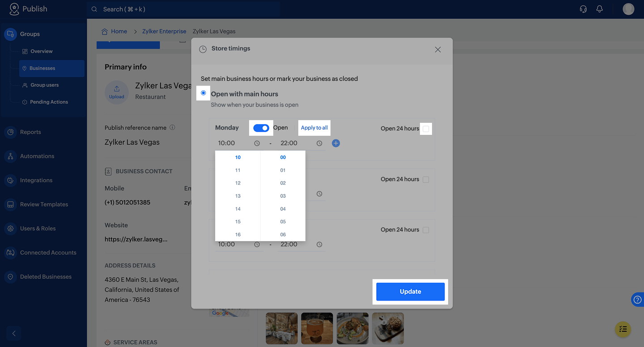Click the Update button

pyautogui.click(x=411, y=292)
